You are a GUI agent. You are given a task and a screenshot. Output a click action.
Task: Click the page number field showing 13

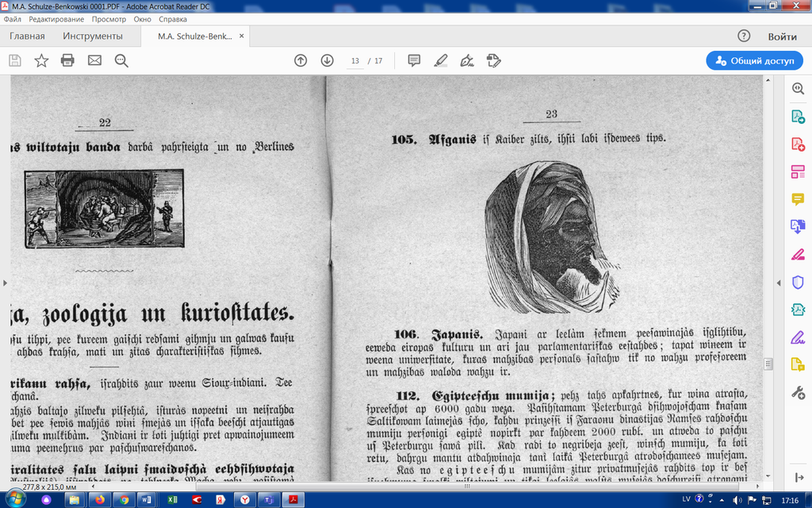point(354,61)
